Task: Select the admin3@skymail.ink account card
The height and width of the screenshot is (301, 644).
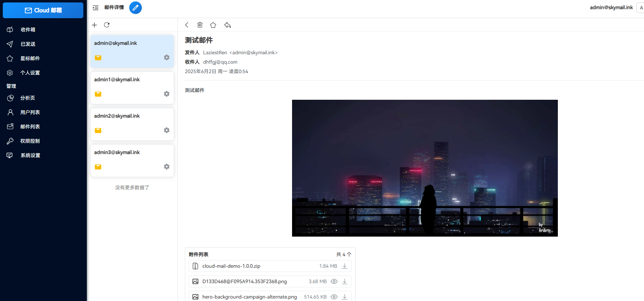Action: coord(132,161)
